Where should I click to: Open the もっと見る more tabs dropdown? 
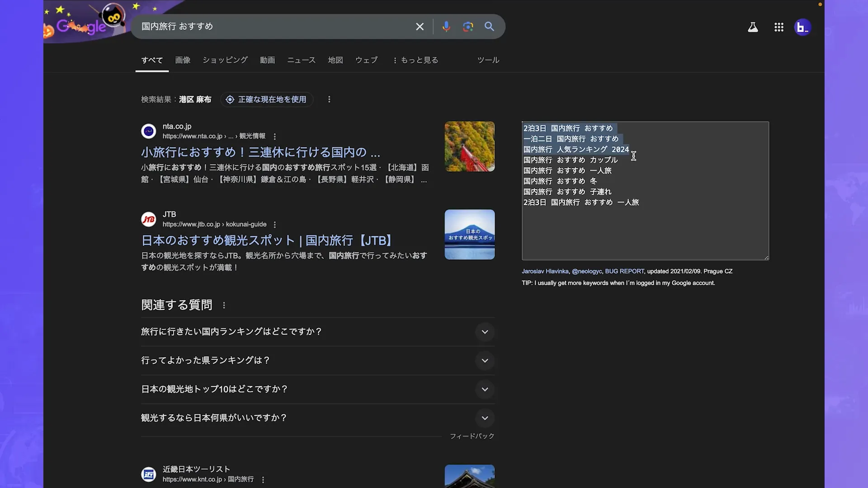[x=415, y=60]
